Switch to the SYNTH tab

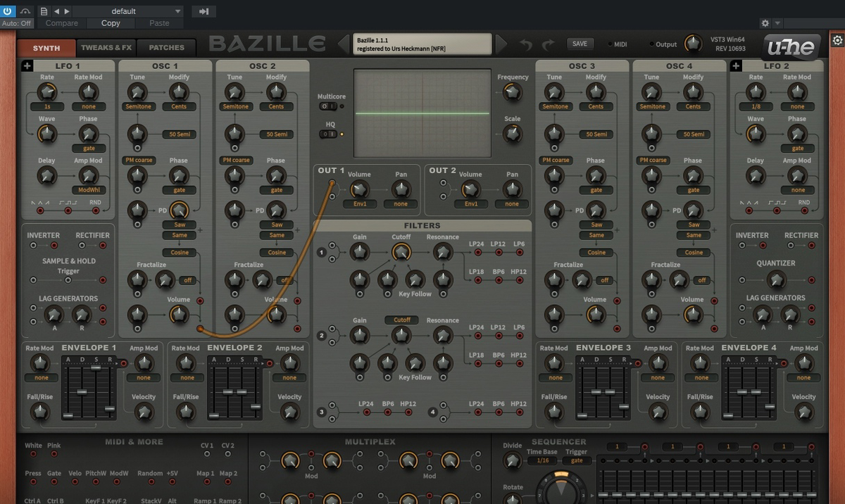[47, 48]
